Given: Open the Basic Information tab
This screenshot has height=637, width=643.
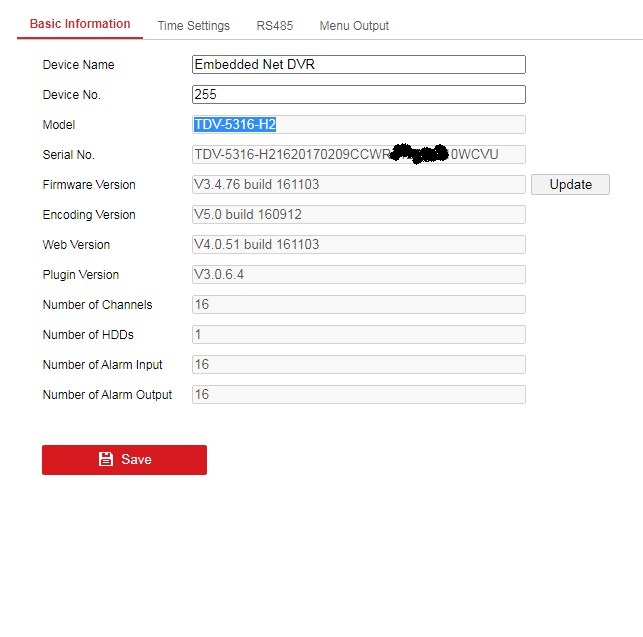Looking at the screenshot, I should (x=80, y=24).
